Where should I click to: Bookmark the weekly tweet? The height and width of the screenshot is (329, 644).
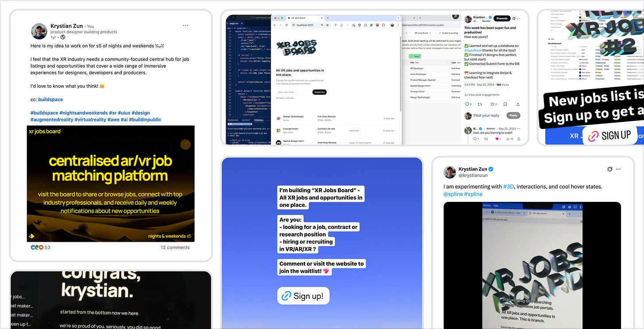point(506,104)
